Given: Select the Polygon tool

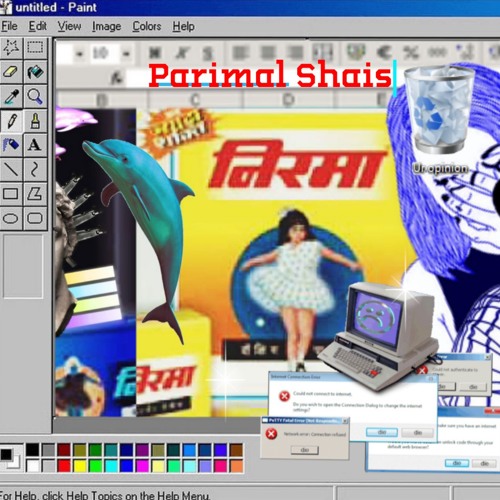Looking at the screenshot, I should pyautogui.click(x=35, y=193).
